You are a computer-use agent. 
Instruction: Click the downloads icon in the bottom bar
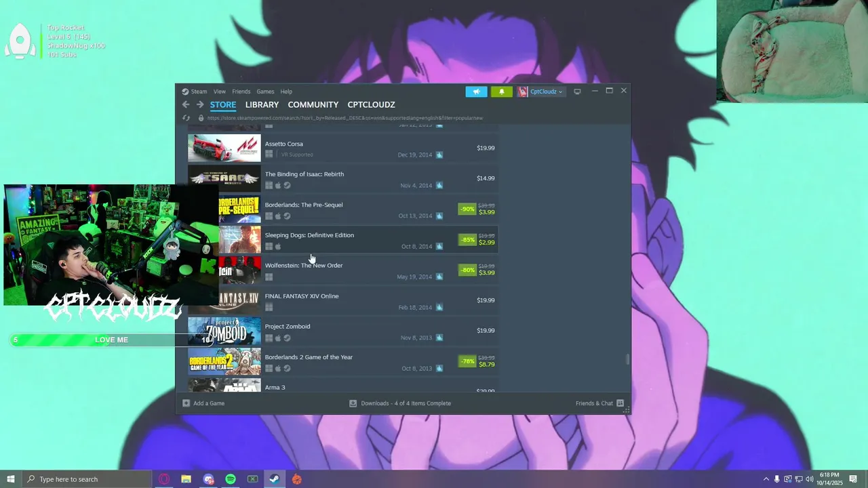tap(353, 403)
